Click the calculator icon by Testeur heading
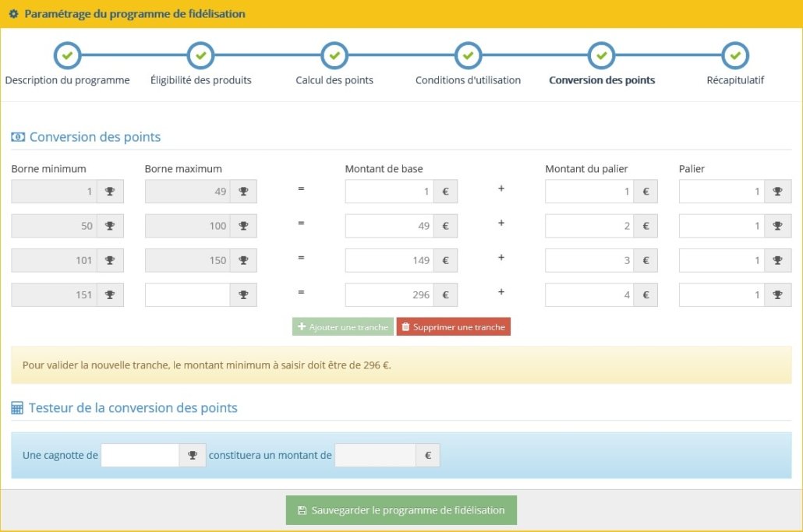Screen dimensions: 803x532 [17, 408]
